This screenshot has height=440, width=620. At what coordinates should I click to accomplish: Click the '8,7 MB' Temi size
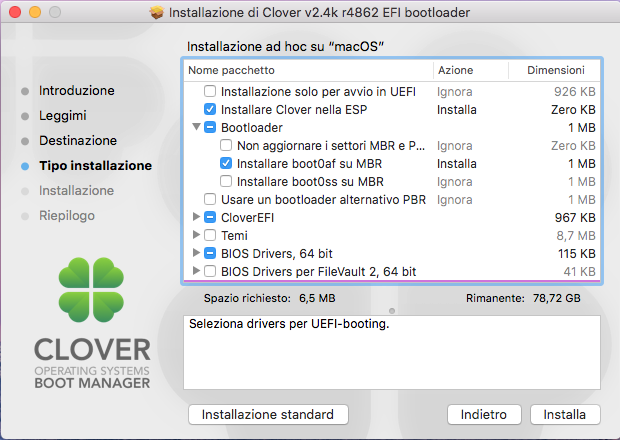coord(576,236)
